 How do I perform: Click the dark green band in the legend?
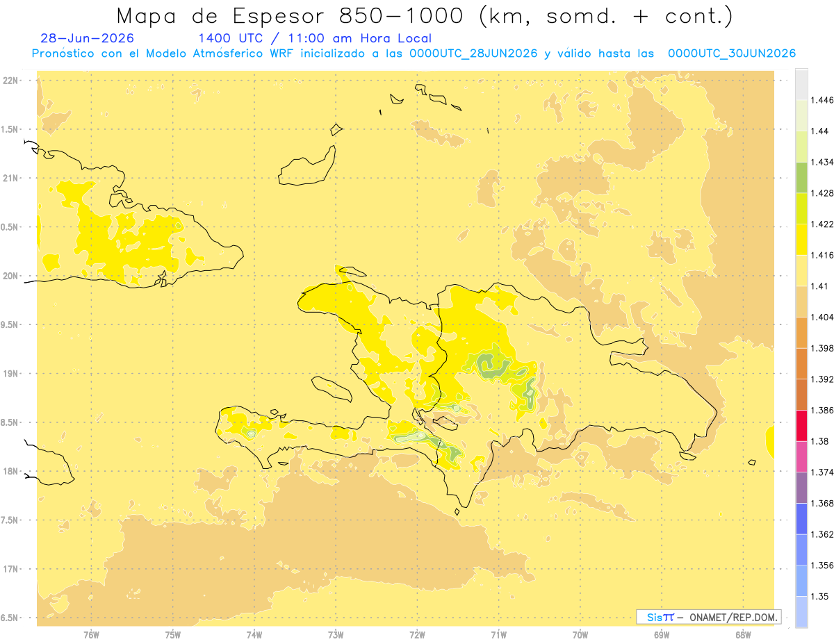[x=801, y=177]
